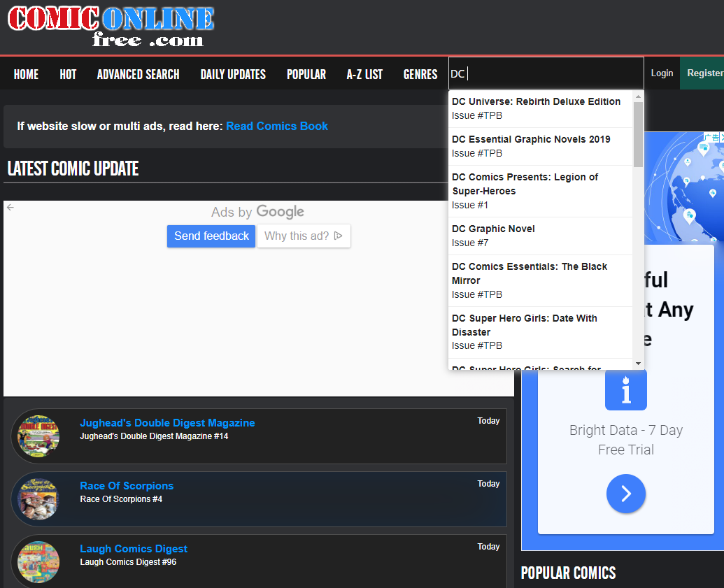Open Laugh Comics Digest cover thumbnail
The height and width of the screenshot is (588, 724).
point(38,561)
